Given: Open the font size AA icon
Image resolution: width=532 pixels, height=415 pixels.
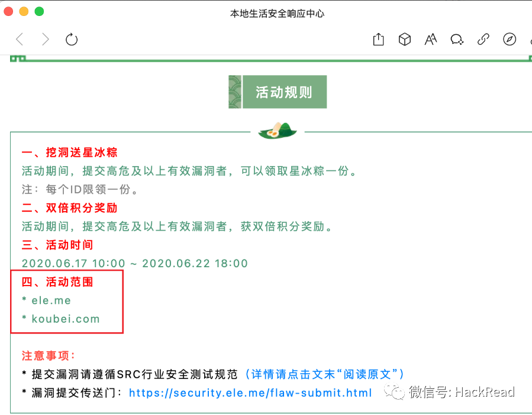Looking at the screenshot, I should pyautogui.click(x=431, y=40).
